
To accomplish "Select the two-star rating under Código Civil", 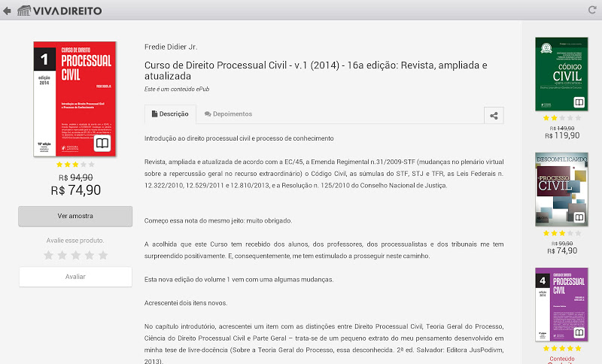I will (562, 118).
